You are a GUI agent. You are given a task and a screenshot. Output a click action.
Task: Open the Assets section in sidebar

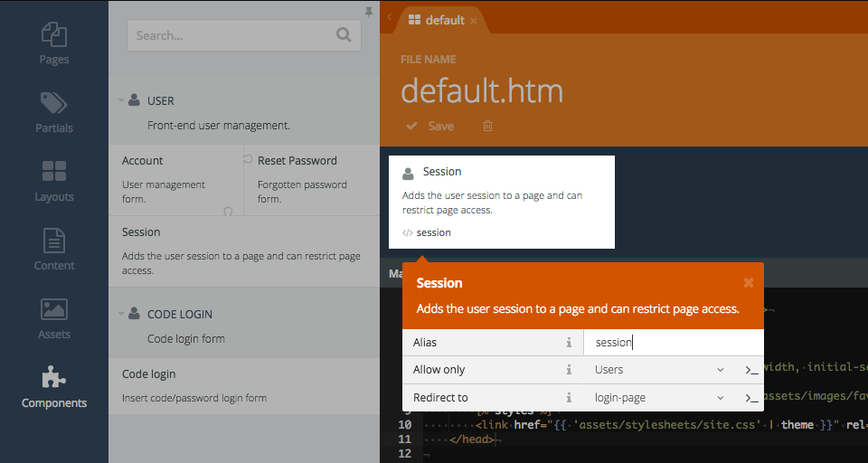tap(54, 318)
